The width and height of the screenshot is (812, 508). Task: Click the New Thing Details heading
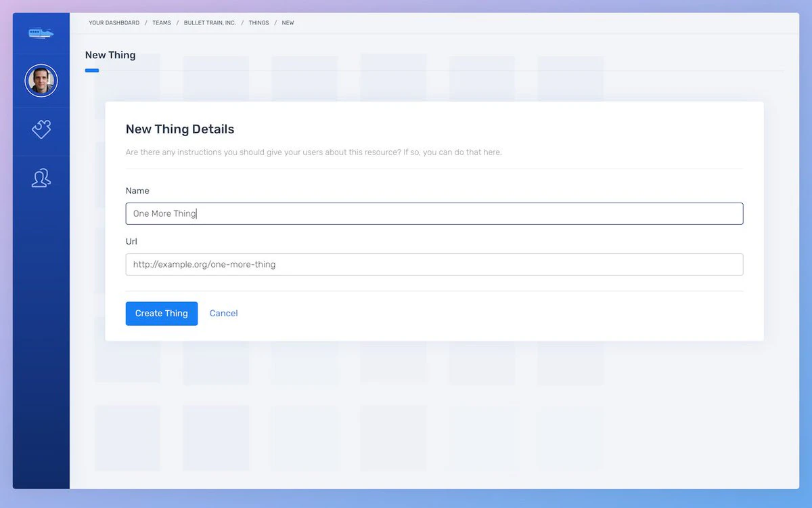click(180, 129)
